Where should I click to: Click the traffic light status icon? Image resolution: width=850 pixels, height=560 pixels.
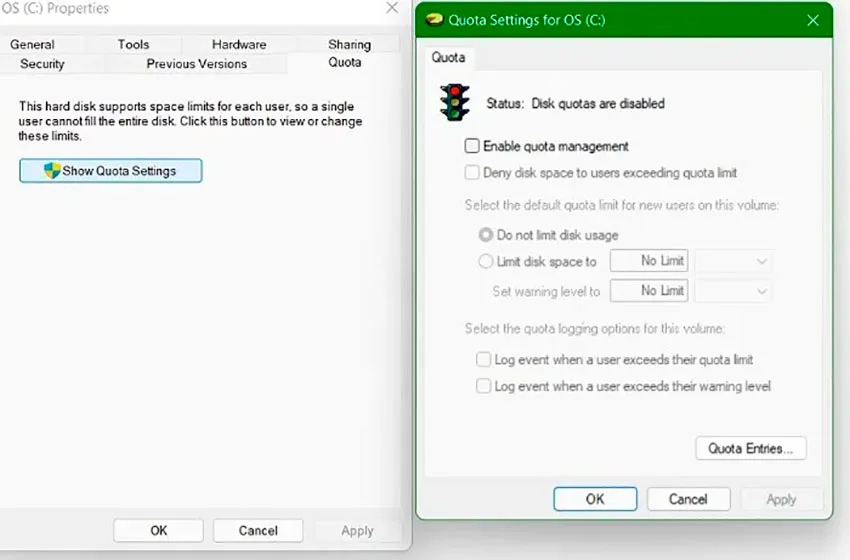[x=454, y=102]
